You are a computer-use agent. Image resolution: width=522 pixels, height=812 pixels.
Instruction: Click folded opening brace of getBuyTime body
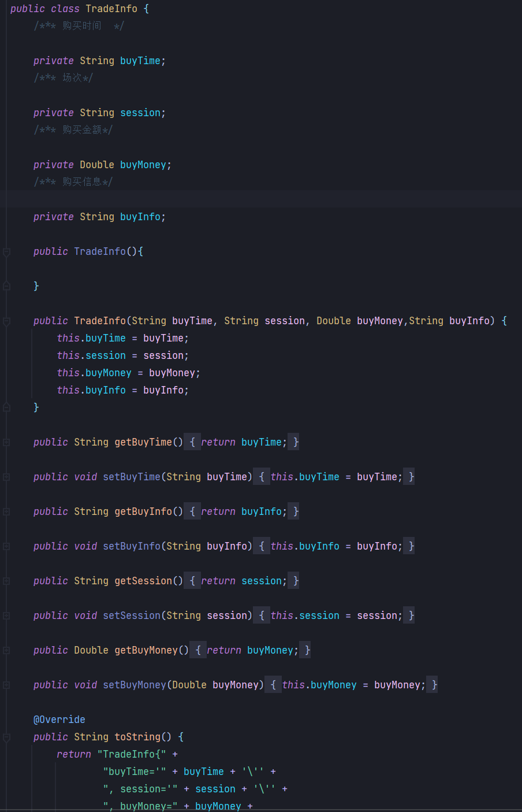click(192, 442)
